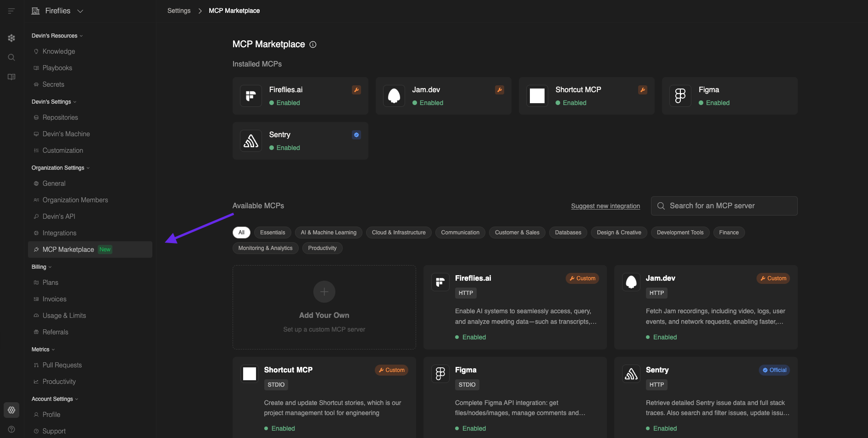This screenshot has height=438, width=868.
Task: Click the Shortcut MCP logo in available MCPs
Action: coord(250,374)
